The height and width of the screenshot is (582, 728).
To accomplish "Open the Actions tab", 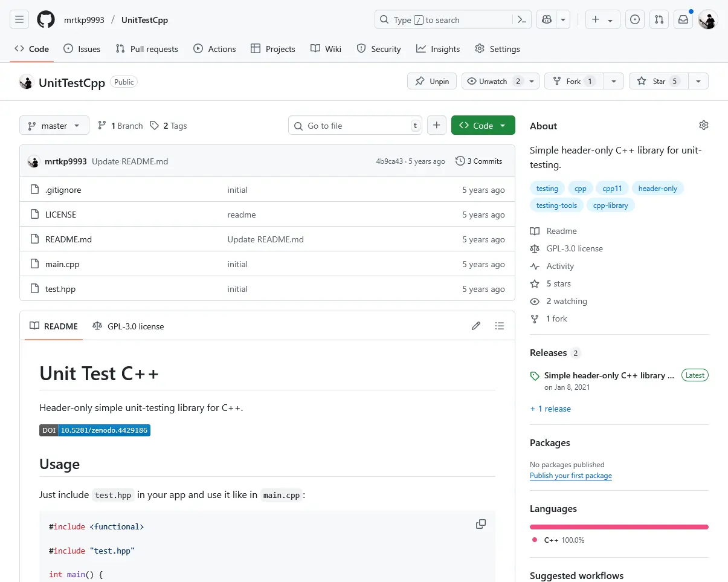I will tap(214, 49).
